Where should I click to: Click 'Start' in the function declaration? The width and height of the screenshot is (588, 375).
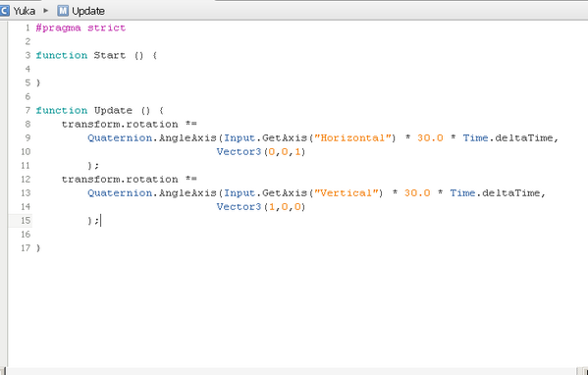click(110, 56)
